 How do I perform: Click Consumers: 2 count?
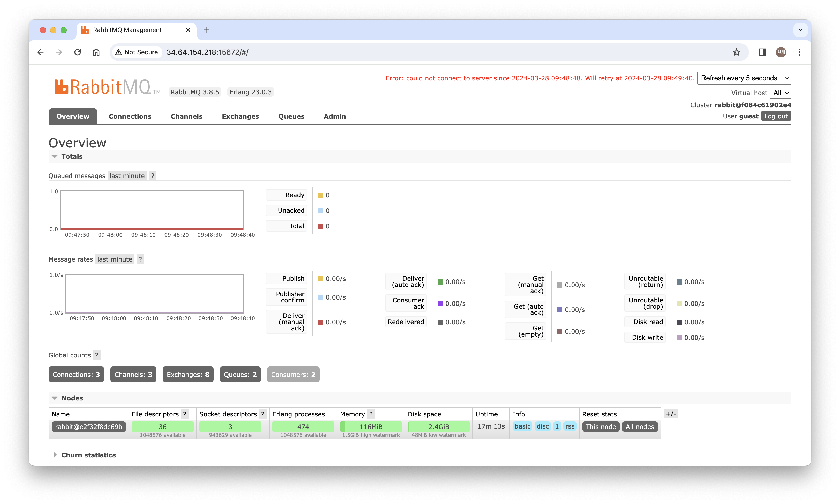pos(293,374)
